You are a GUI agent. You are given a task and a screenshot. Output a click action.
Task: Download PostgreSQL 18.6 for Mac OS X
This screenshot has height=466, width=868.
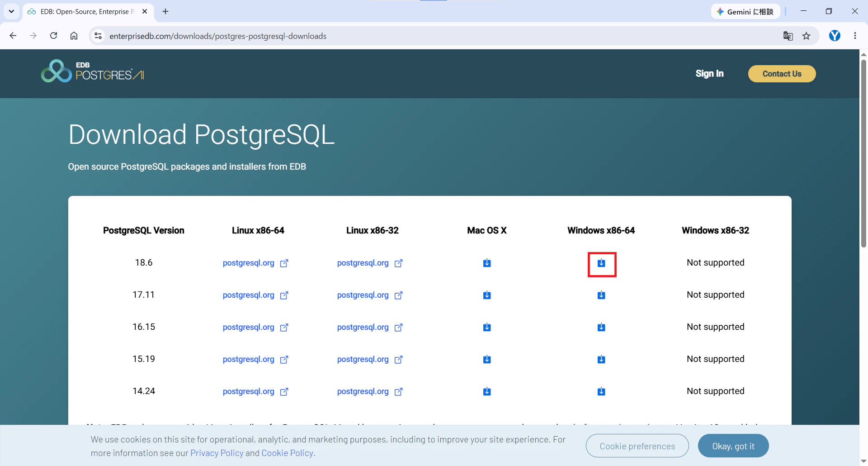[x=487, y=263]
